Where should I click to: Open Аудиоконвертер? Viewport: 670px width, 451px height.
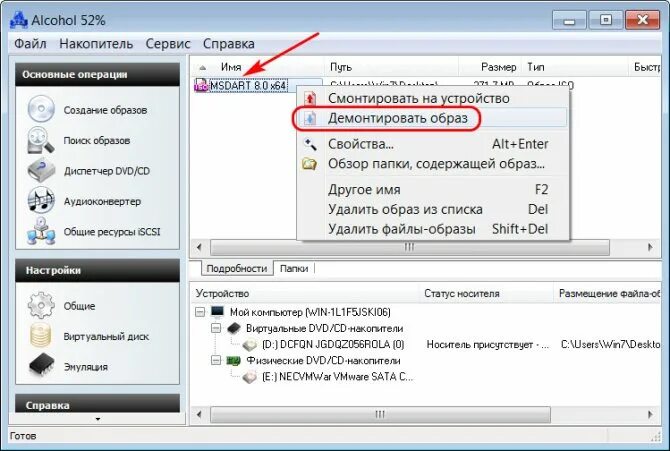point(102,201)
